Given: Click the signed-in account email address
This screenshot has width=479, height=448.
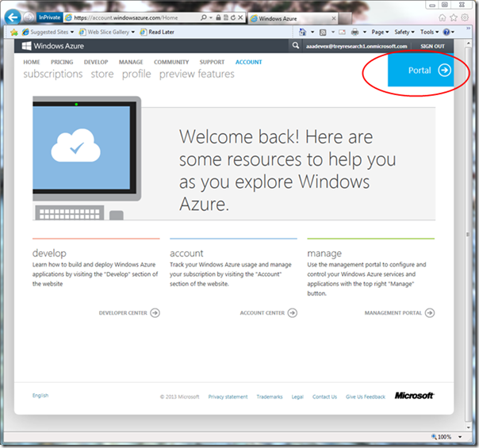Looking at the screenshot, I should click(357, 47).
